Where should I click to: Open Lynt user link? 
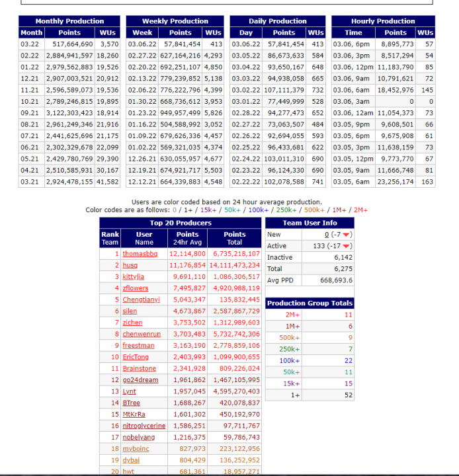pos(129,391)
